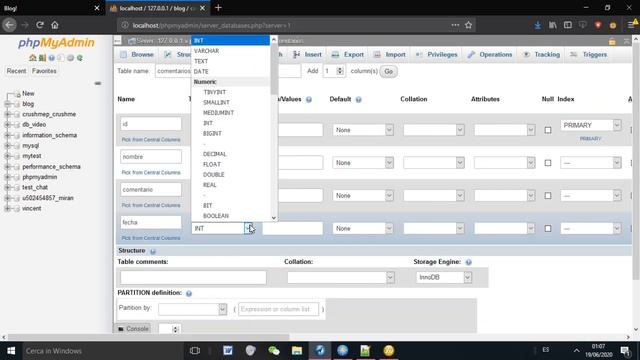Open the mysql database in the tree
Screen dimensions: 640x360
pos(31,145)
